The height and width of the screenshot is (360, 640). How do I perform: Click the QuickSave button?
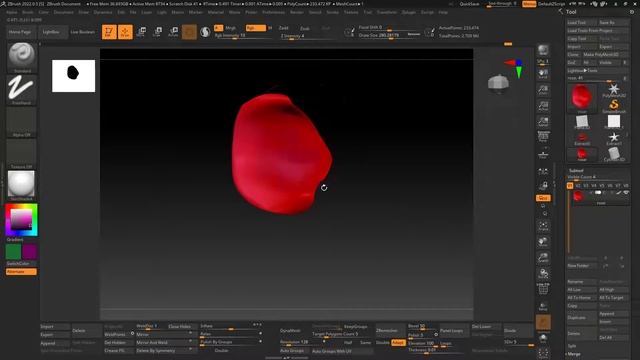469,4
